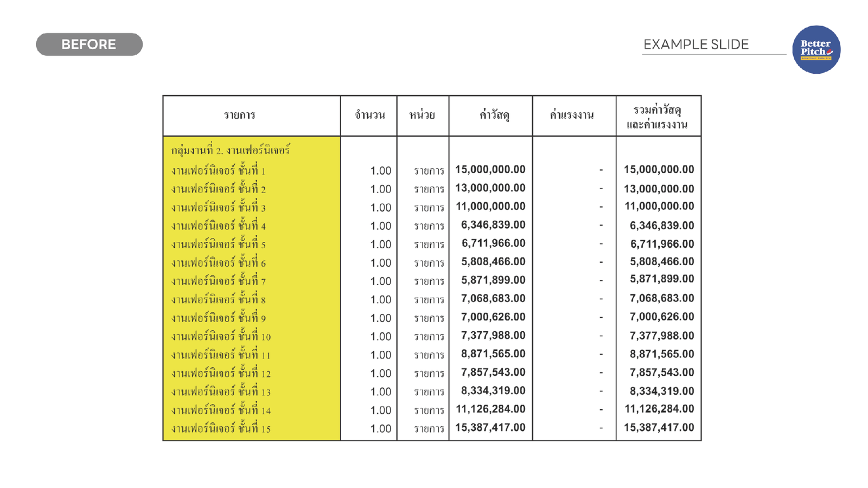Image resolution: width=868 pixels, height=488 pixels.
Task: Click the จำนวน column header
Action: click(369, 115)
